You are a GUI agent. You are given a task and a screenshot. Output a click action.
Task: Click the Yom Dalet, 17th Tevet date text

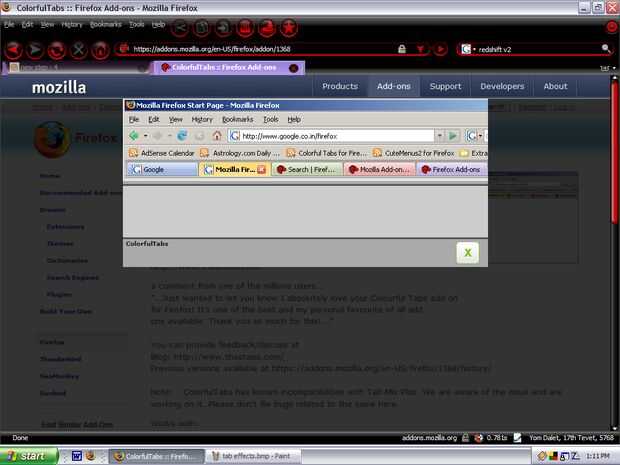[571, 438]
